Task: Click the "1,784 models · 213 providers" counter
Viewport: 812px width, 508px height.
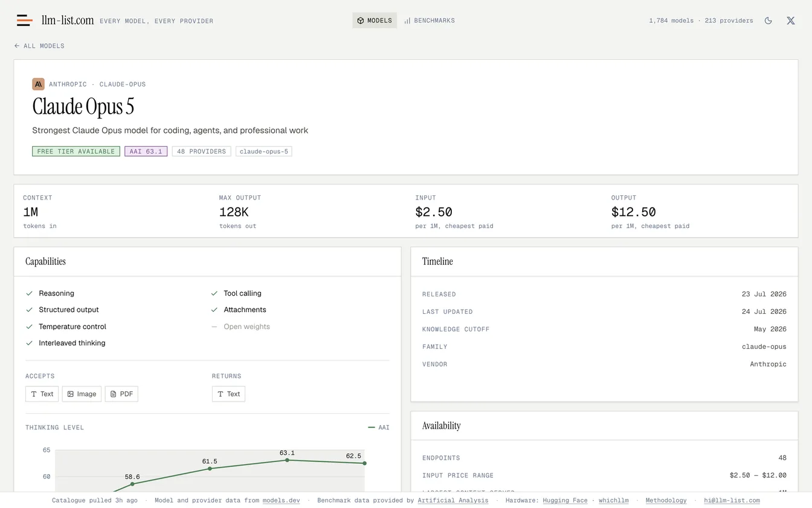Action: point(701,21)
